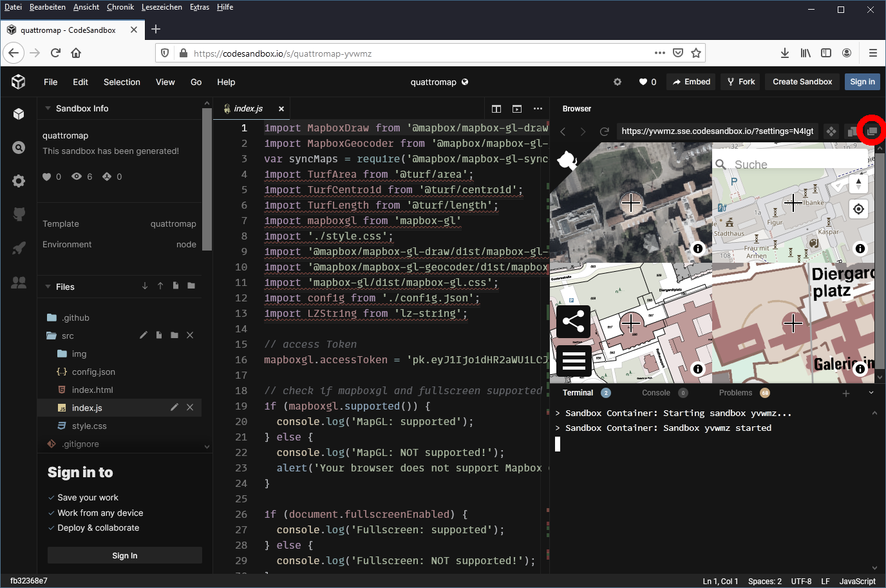The image size is (886, 588).
Task: Click Create Sandbox button
Action: (x=802, y=82)
